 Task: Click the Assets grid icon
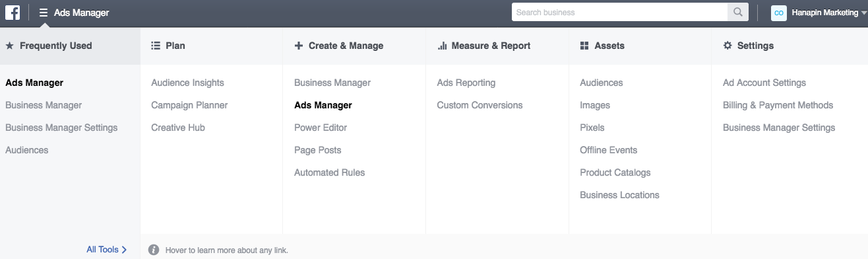pos(584,46)
